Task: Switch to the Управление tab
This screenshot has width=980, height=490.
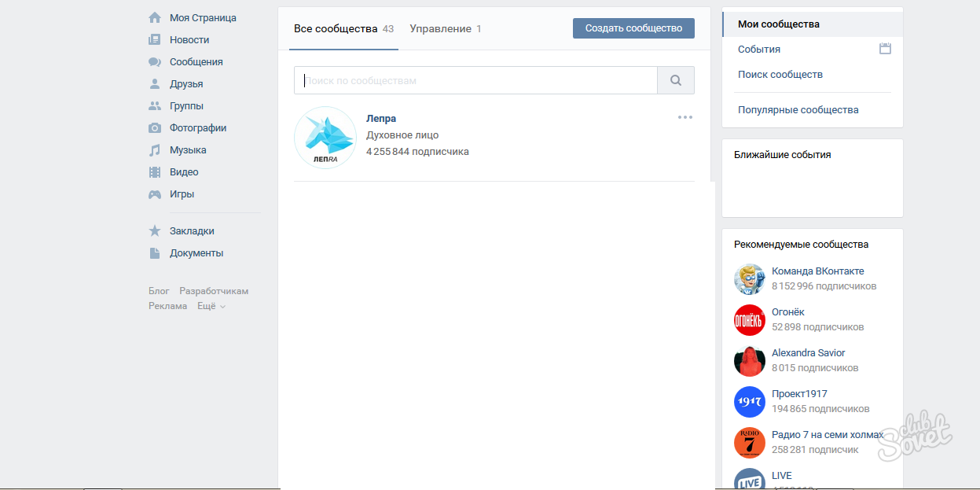Action: pos(446,28)
